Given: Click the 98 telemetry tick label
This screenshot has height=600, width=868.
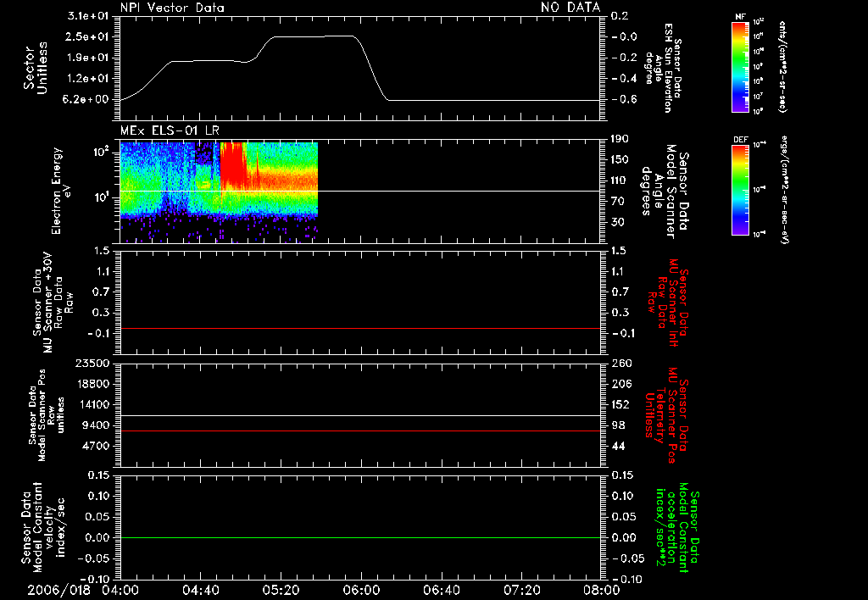Looking at the screenshot, I should 618,425.
